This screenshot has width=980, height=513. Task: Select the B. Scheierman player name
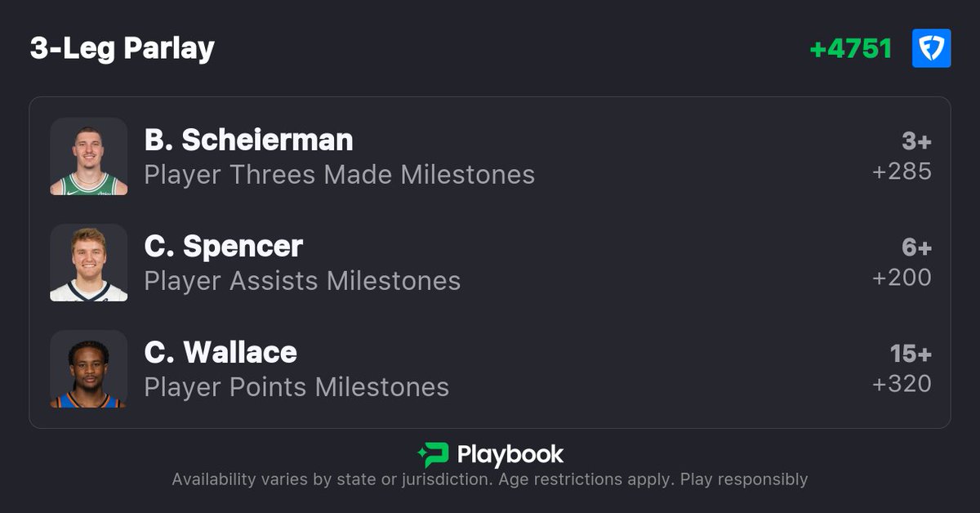(x=248, y=141)
